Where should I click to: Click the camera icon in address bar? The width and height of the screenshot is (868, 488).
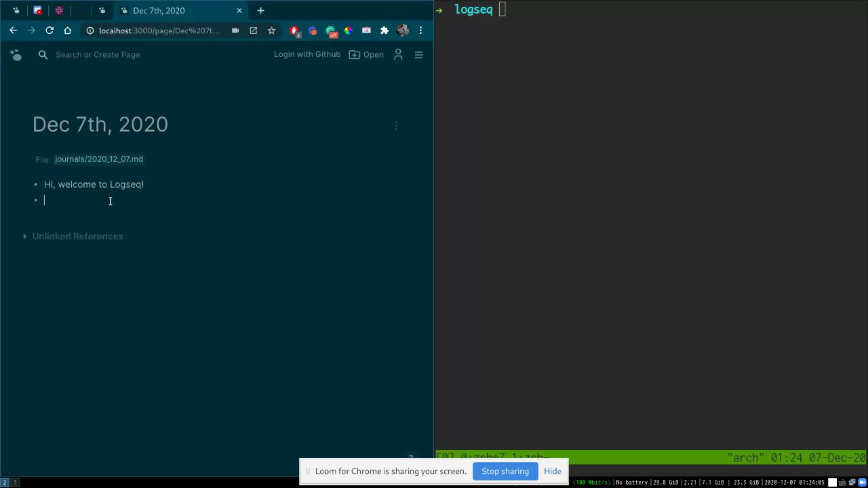coord(235,30)
